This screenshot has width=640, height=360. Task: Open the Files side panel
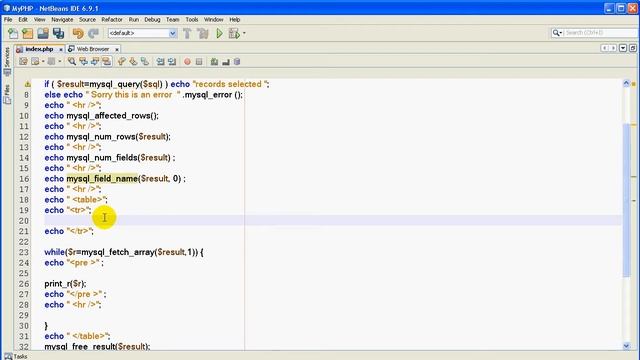pos(7,94)
